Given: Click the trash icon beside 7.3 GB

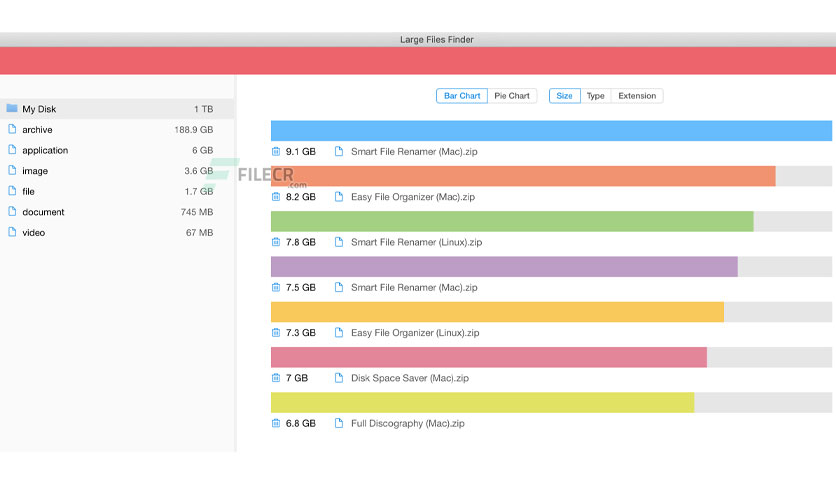Looking at the screenshot, I should 276,333.
